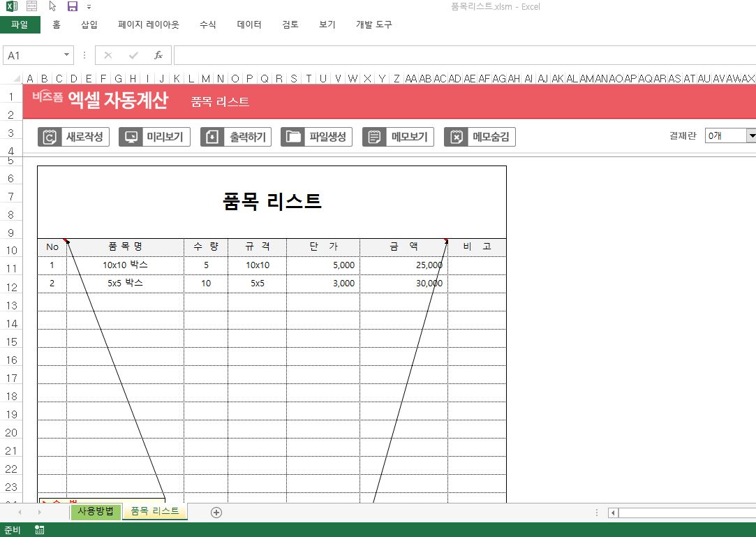Click the 미리보기 button

155,137
